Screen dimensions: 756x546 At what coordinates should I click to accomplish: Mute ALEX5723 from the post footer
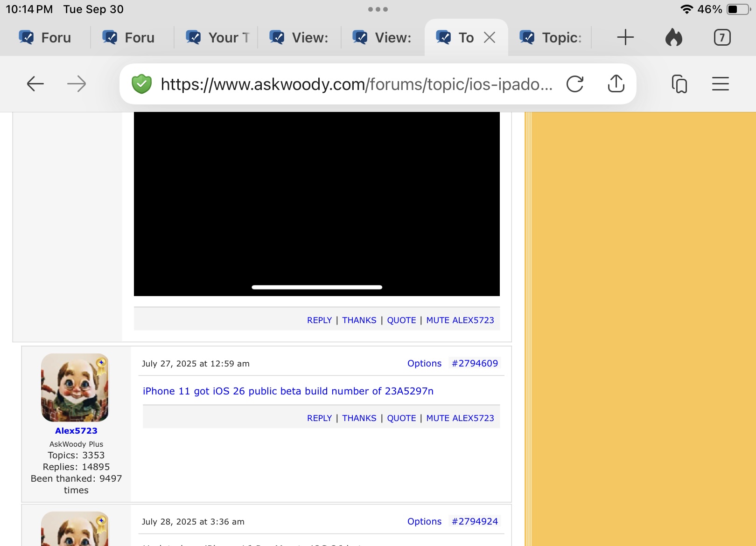(460, 418)
